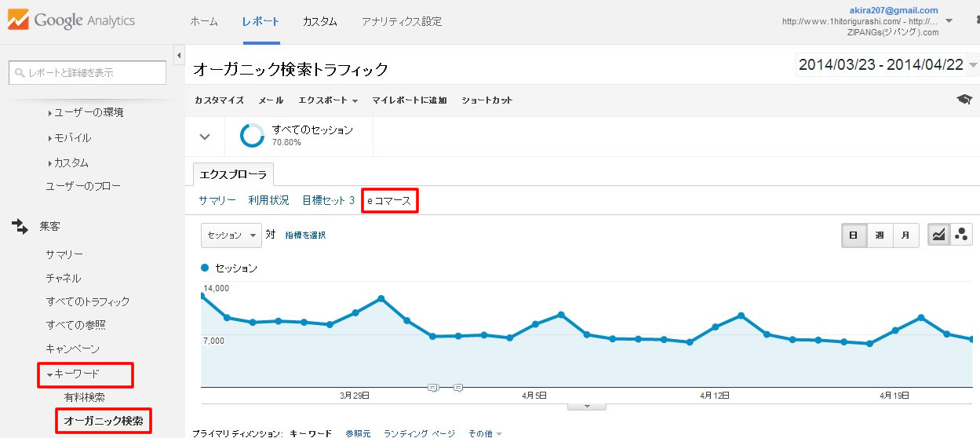
Task: Open the e コマース tab
Action: pos(389,201)
